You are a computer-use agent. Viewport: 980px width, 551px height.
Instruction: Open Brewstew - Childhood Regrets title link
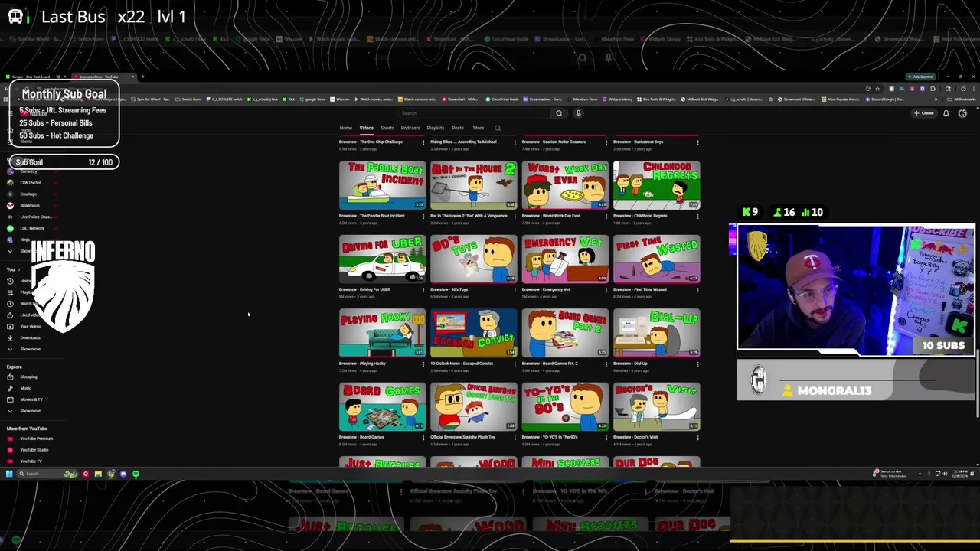pyautogui.click(x=640, y=216)
